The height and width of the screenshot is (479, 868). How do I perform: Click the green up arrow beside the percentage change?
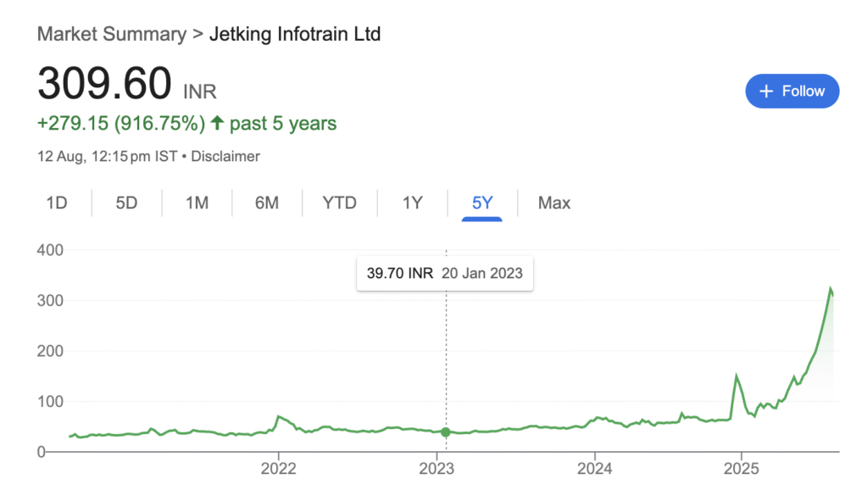pyautogui.click(x=217, y=124)
